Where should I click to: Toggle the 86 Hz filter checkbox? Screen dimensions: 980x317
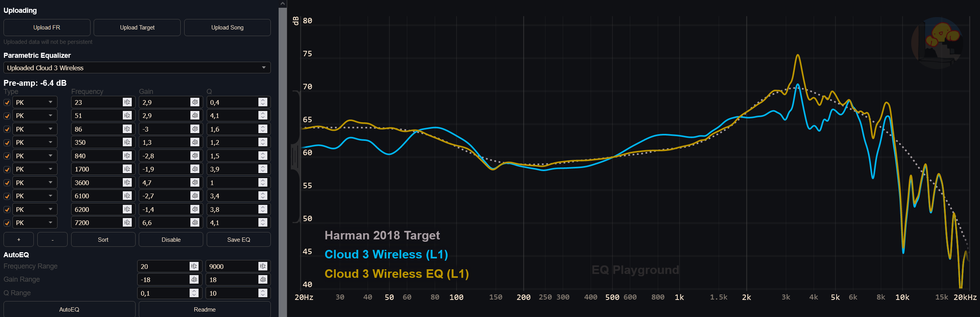[x=7, y=129]
